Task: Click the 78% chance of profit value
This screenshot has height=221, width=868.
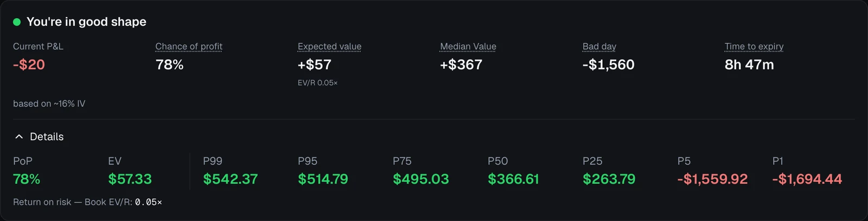Action: click(x=169, y=64)
